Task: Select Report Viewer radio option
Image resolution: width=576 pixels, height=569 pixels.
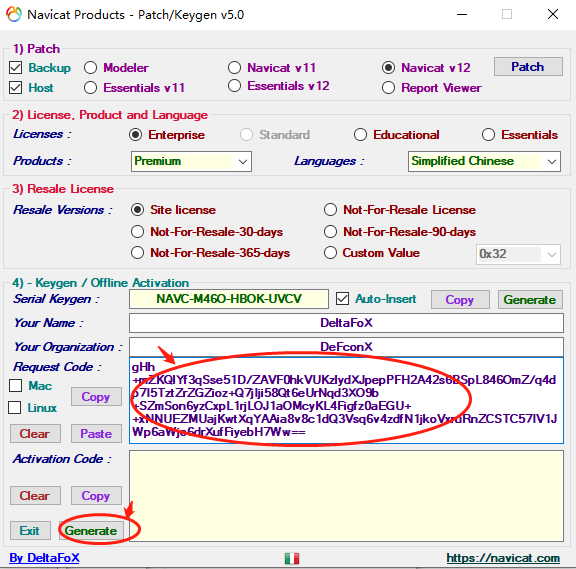Action: 388,88
